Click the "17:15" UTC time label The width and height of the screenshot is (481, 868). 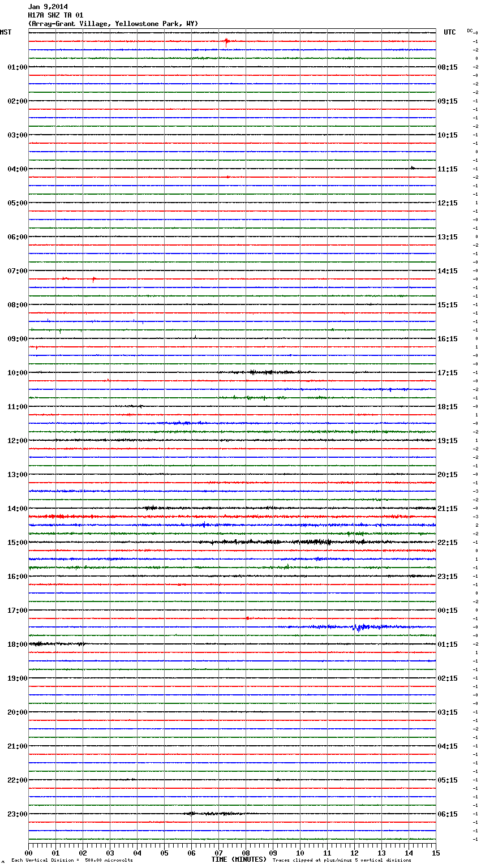[448, 373]
